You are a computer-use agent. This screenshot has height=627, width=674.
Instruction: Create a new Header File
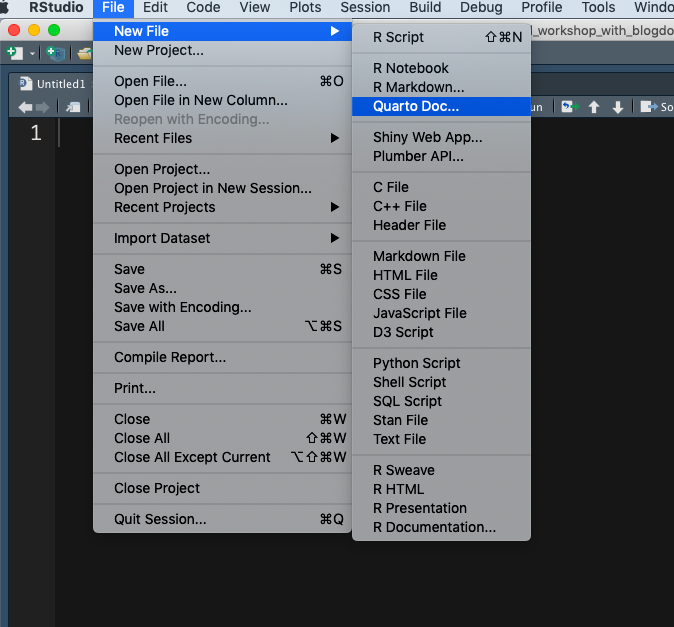point(441,225)
